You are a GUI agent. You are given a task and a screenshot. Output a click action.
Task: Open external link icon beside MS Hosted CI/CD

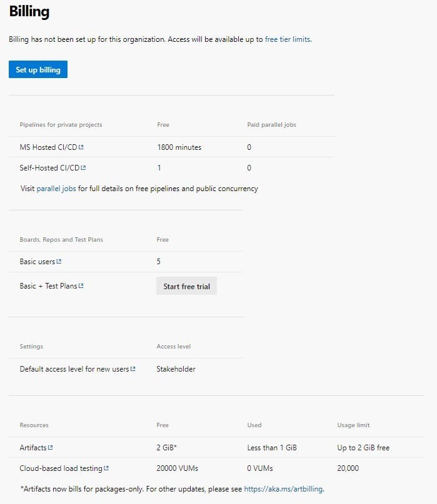(x=82, y=148)
